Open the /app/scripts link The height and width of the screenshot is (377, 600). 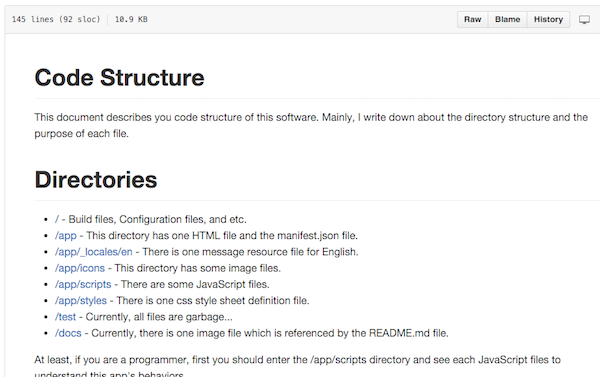tap(83, 284)
